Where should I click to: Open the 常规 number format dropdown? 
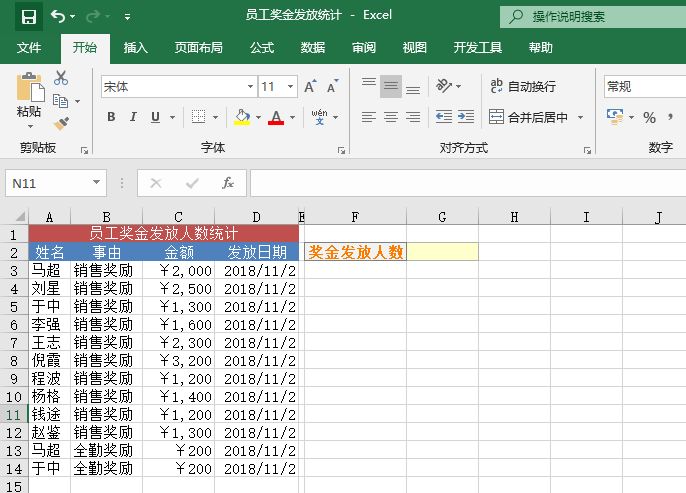pos(642,87)
